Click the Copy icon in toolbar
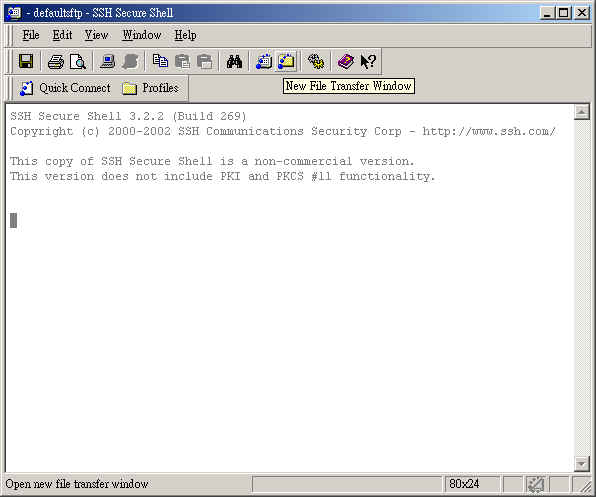596x497 pixels. coord(160,61)
